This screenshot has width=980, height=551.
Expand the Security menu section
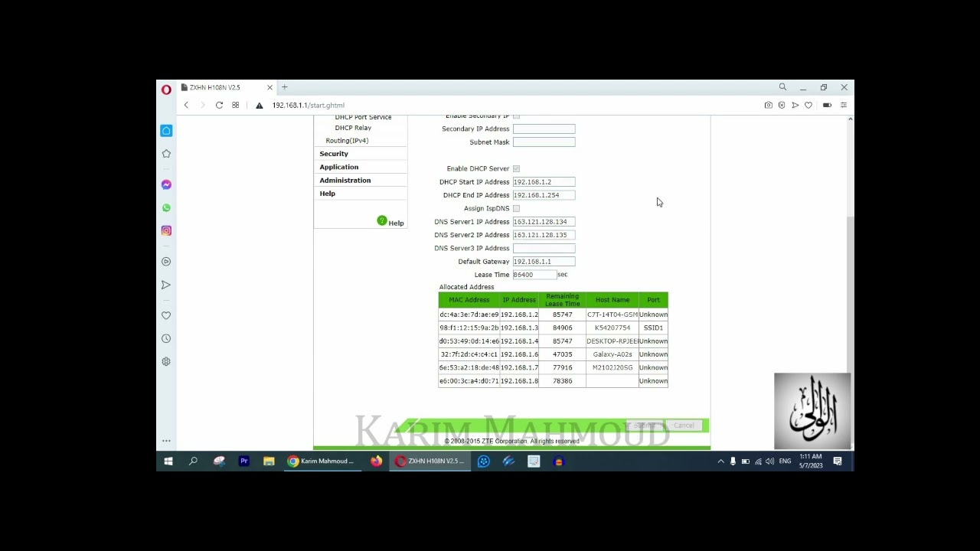pyautogui.click(x=334, y=154)
